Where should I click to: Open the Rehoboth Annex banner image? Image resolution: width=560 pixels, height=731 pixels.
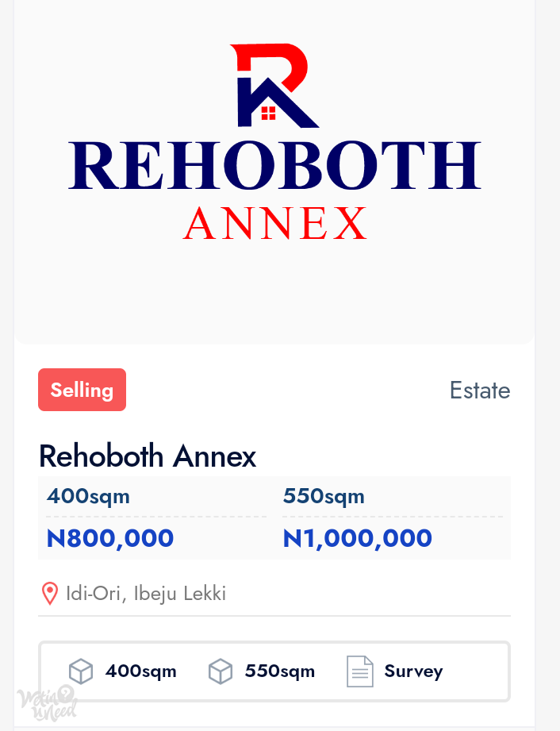274,172
